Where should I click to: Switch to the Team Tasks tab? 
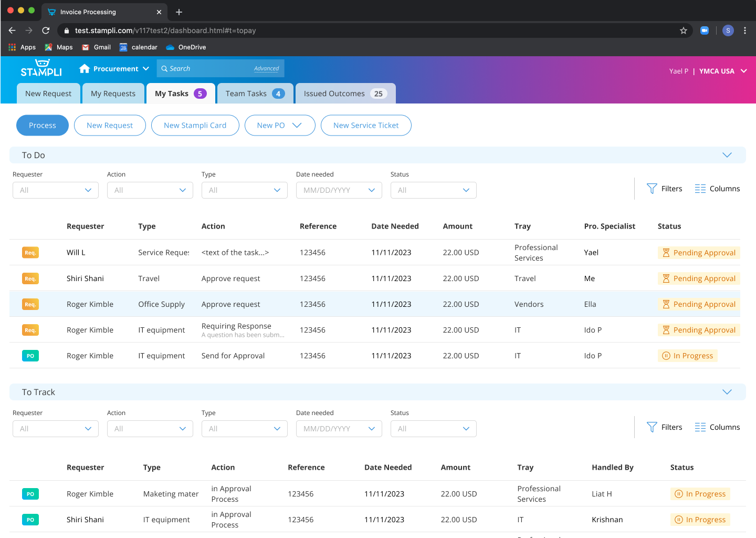[x=255, y=94]
